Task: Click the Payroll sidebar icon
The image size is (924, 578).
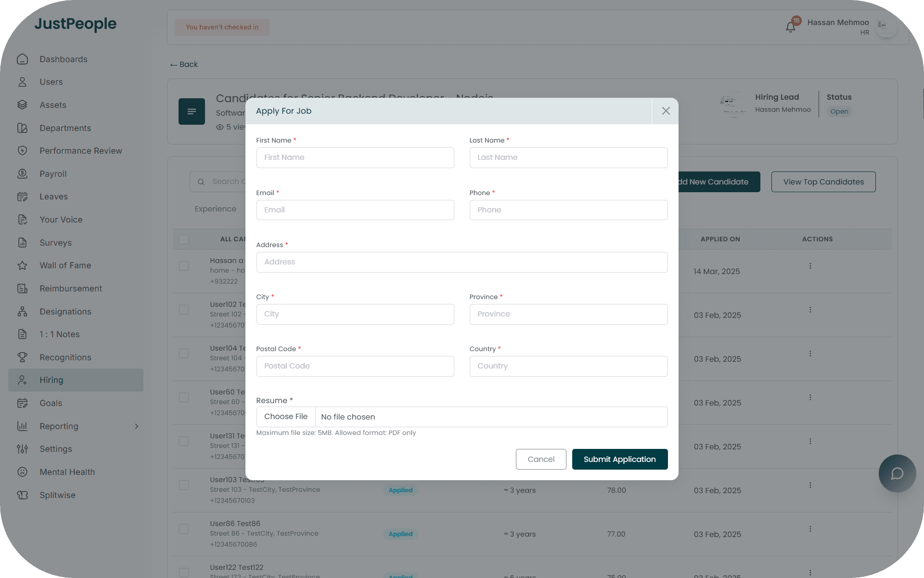Action: pos(22,174)
